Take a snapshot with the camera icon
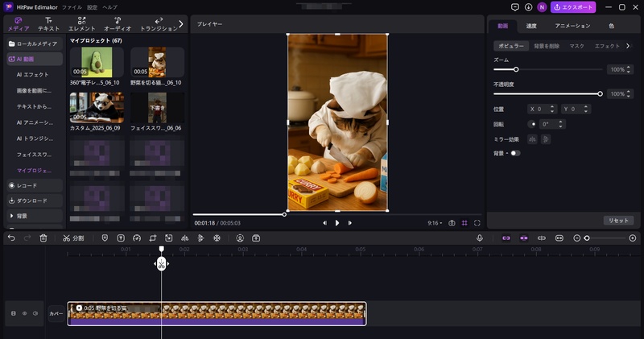Viewport: 644px width, 339px height. (x=452, y=222)
